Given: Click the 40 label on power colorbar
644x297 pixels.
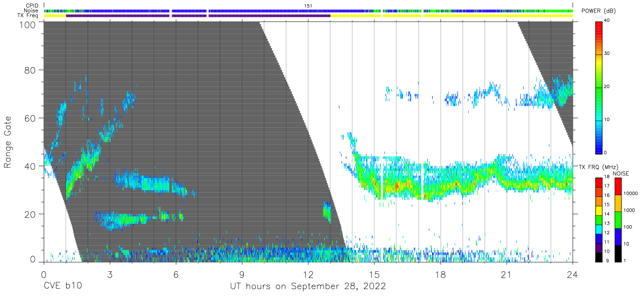Looking at the screenshot, I should pos(607,20).
